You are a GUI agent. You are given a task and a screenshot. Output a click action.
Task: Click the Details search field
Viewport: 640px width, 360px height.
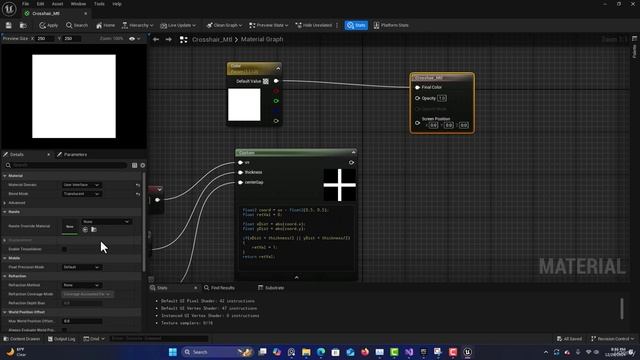coord(66,165)
